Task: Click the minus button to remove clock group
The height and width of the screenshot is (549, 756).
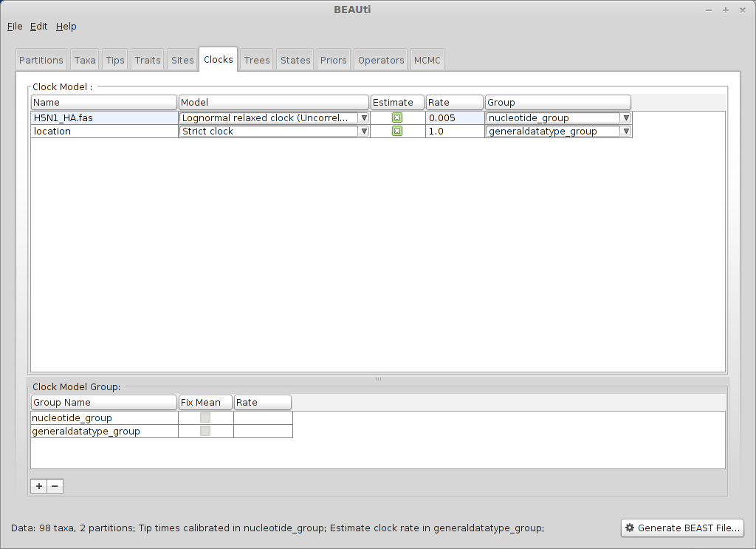Action: coord(55,485)
